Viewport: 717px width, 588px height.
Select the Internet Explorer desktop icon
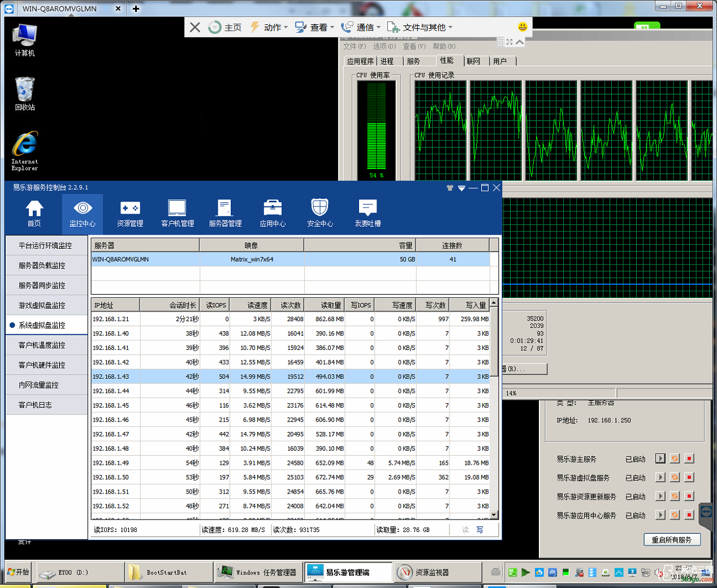[25, 151]
